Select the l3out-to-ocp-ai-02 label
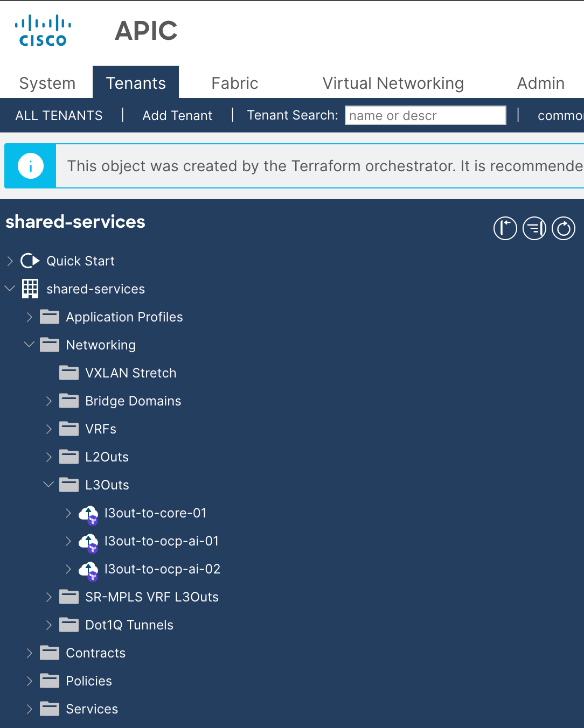584x728 pixels. point(163,569)
